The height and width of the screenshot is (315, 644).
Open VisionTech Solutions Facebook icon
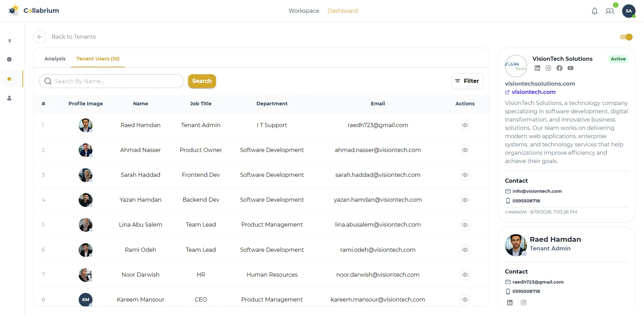(559, 68)
